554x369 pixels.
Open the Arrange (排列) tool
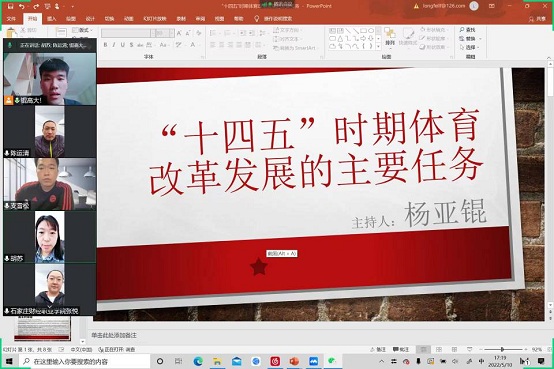tap(390, 37)
